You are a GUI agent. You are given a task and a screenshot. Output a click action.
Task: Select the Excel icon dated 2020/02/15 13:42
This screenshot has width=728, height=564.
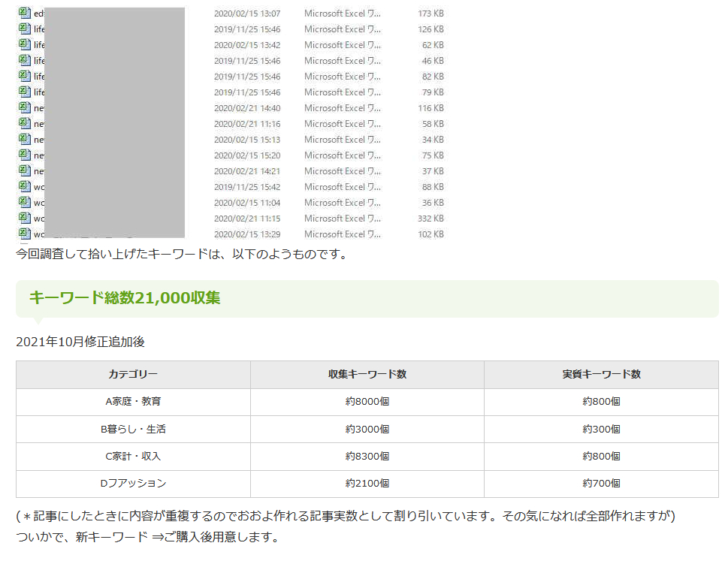click(23, 44)
